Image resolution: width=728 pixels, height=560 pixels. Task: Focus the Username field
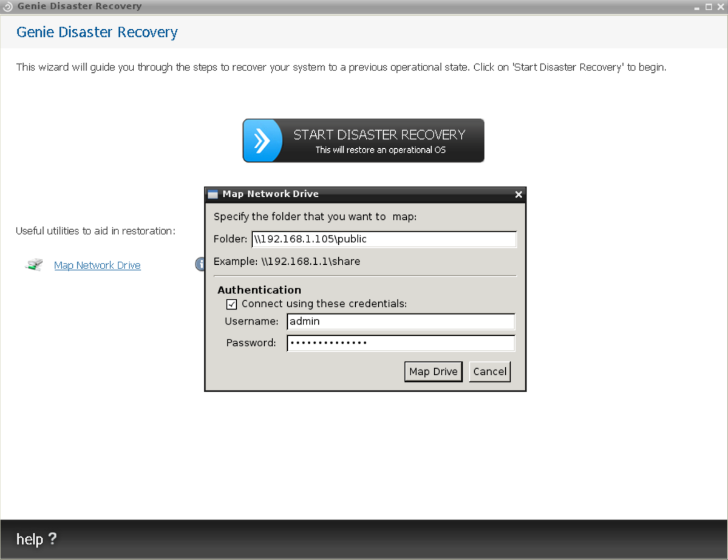point(401,321)
